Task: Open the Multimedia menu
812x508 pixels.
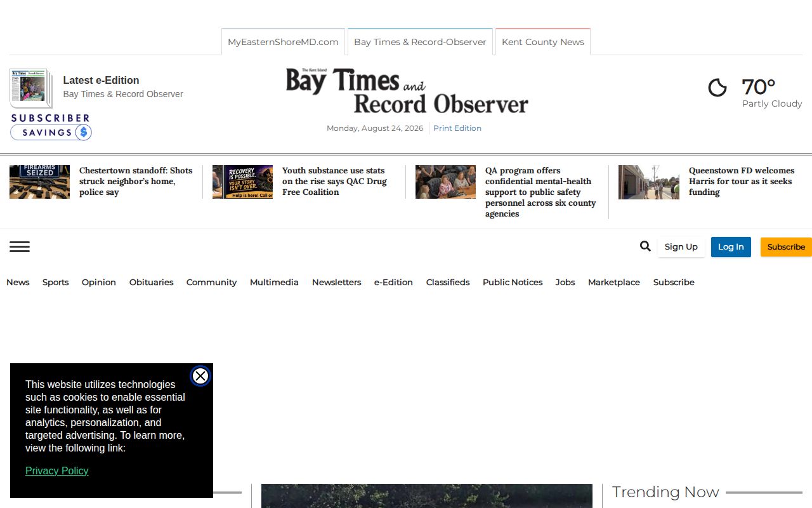Action: (x=274, y=282)
